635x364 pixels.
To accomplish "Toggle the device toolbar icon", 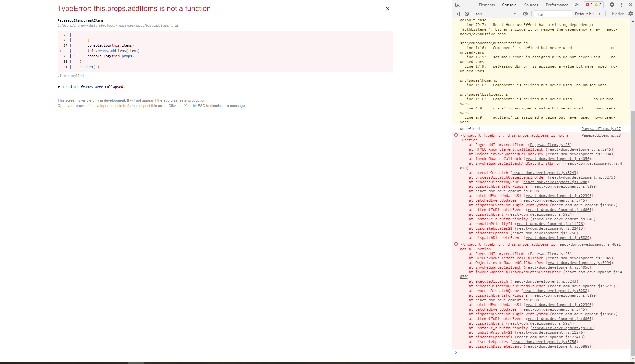I will pos(466,5).
